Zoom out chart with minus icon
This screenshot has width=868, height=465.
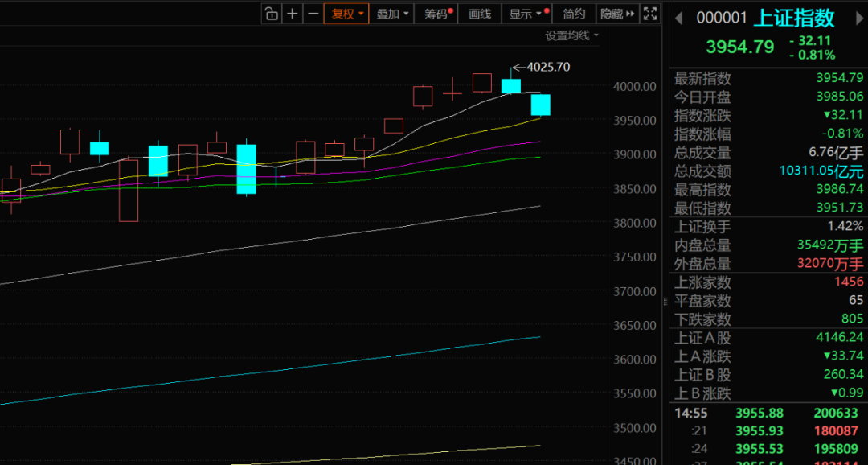click(x=313, y=14)
